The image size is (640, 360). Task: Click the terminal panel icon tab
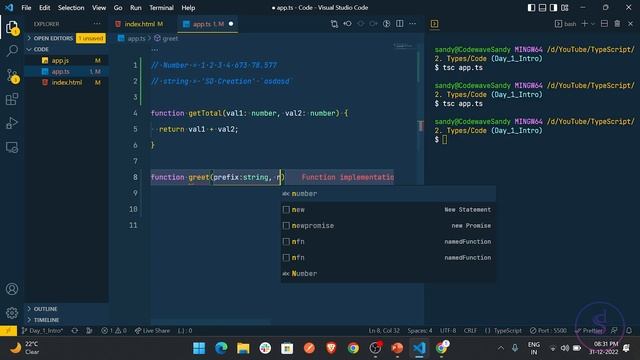coord(434,24)
